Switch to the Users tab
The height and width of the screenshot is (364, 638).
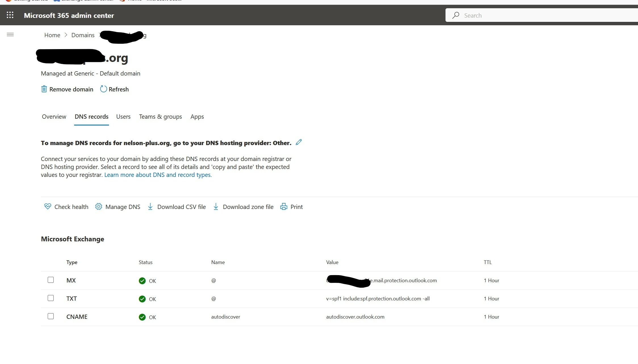pyautogui.click(x=123, y=116)
